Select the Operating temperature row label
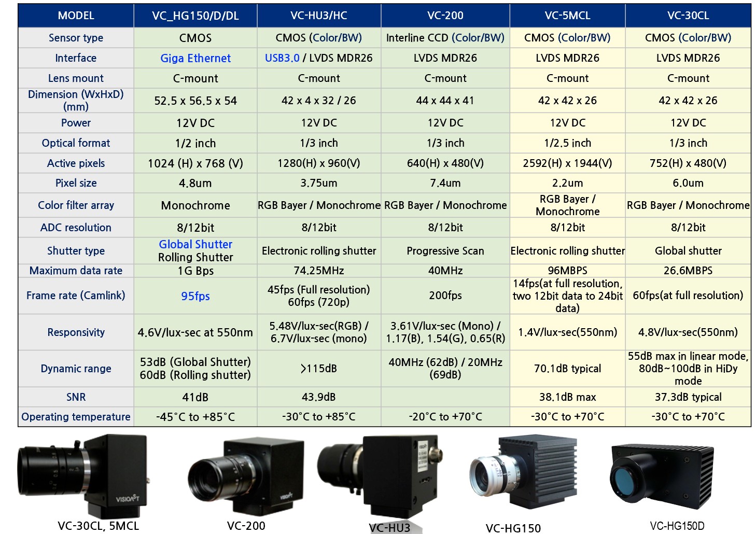The image size is (756, 534). [76, 417]
